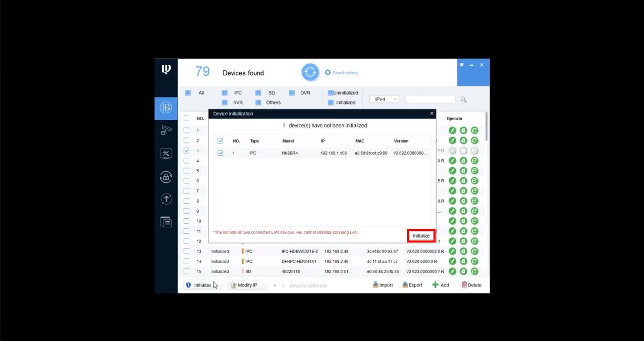Click edit pencil icon in row 2
Image resolution: width=644 pixels, height=341 pixels.
(x=453, y=140)
